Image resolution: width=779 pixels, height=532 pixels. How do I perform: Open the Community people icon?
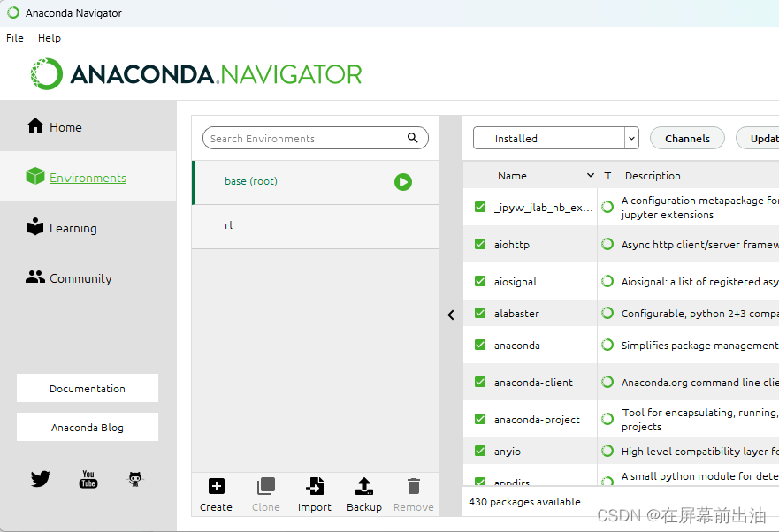[x=35, y=277]
